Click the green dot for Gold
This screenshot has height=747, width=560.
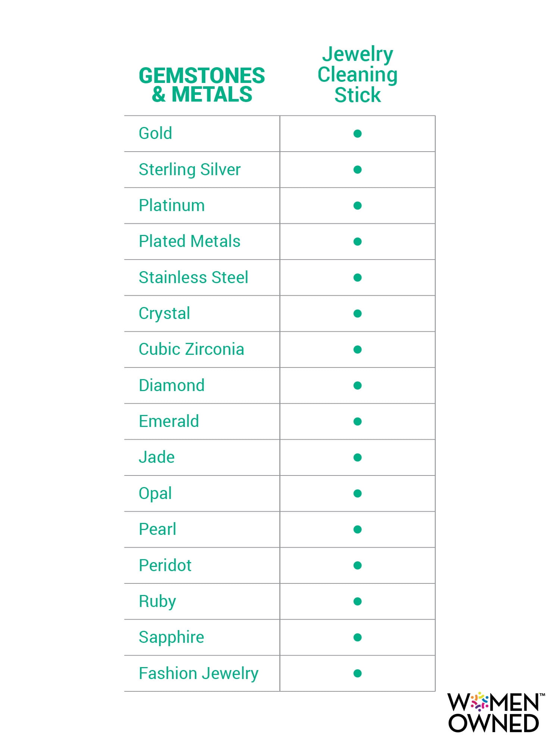pyautogui.click(x=357, y=134)
